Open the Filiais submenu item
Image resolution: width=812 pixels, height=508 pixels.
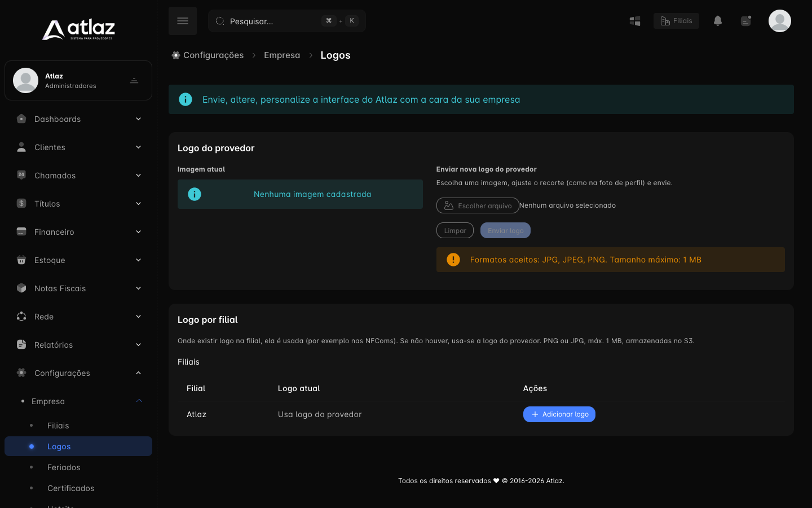58,426
